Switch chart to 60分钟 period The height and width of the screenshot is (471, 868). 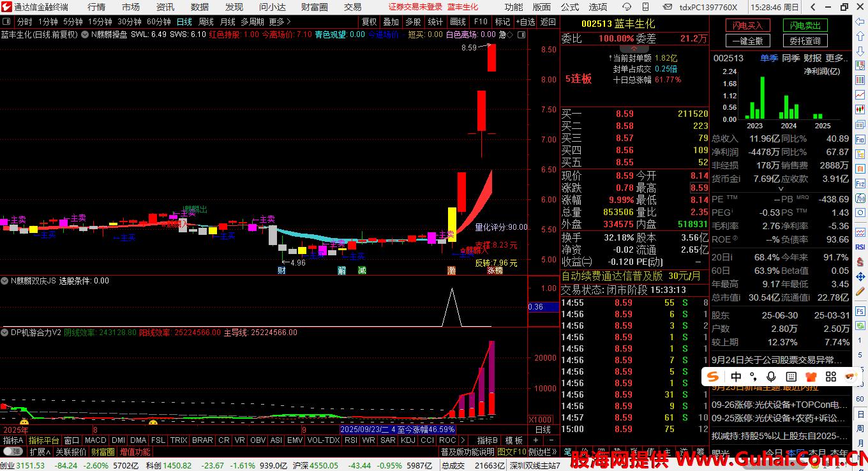click(x=158, y=22)
